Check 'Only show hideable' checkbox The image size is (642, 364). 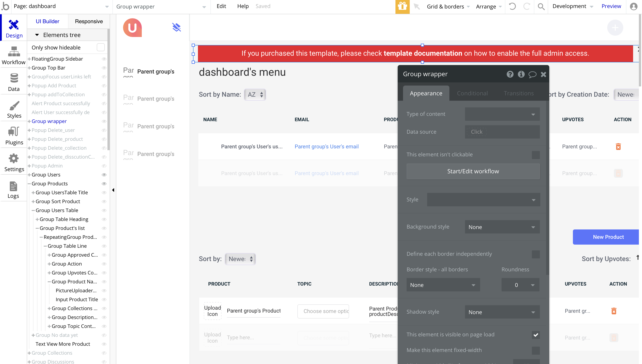(x=101, y=47)
